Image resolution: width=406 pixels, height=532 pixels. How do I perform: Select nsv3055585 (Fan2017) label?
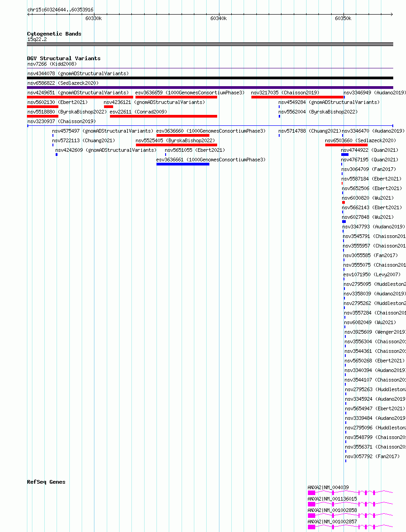tap(370, 255)
